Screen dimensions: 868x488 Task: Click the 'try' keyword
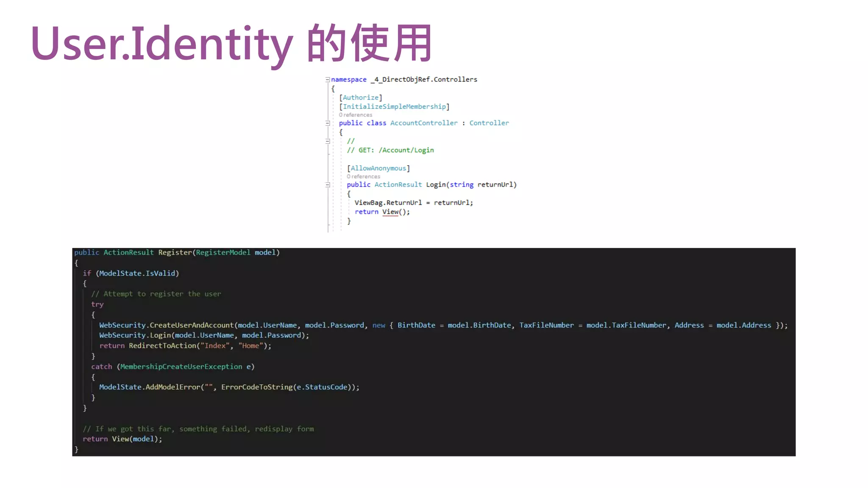pyautogui.click(x=97, y=304)
